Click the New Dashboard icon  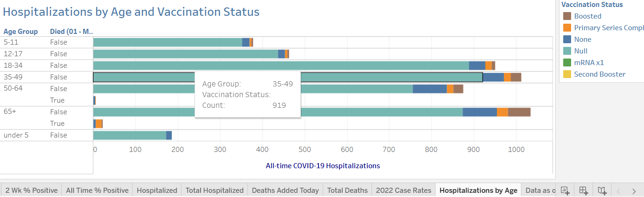coord(584,190)
